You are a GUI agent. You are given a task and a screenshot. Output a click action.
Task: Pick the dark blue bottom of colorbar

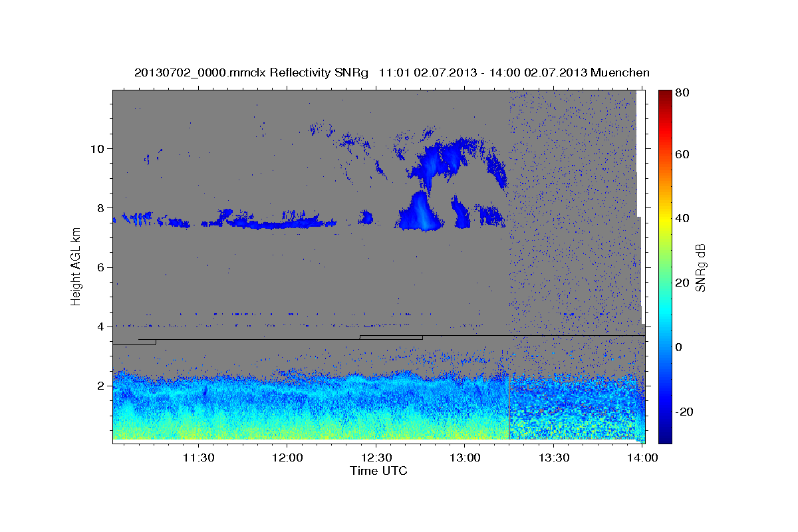664,436
